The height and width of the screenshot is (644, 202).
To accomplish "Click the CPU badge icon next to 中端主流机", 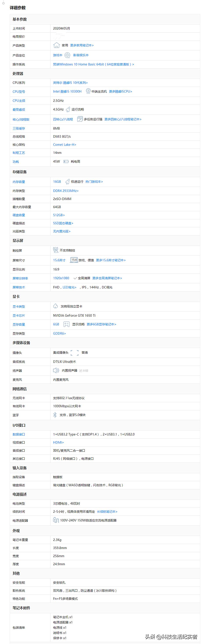I will tap(88, 91).
